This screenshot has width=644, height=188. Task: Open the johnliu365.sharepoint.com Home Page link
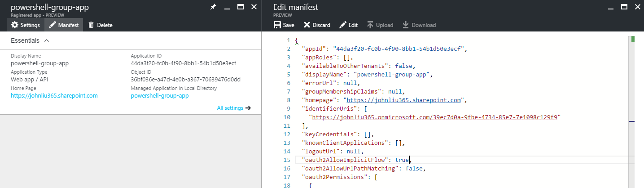[54, 95]
